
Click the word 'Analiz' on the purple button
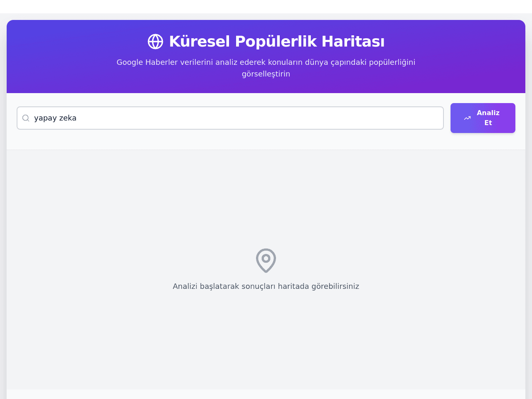coord(488,113)
